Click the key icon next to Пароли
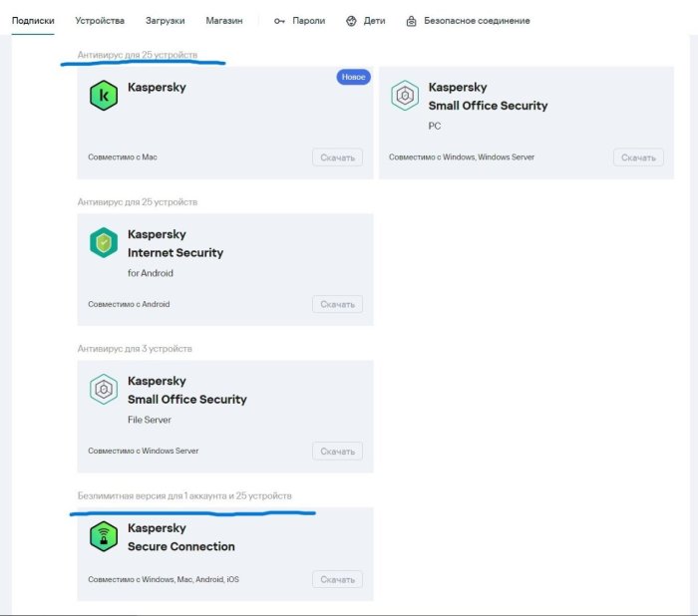 pos(279,21)
